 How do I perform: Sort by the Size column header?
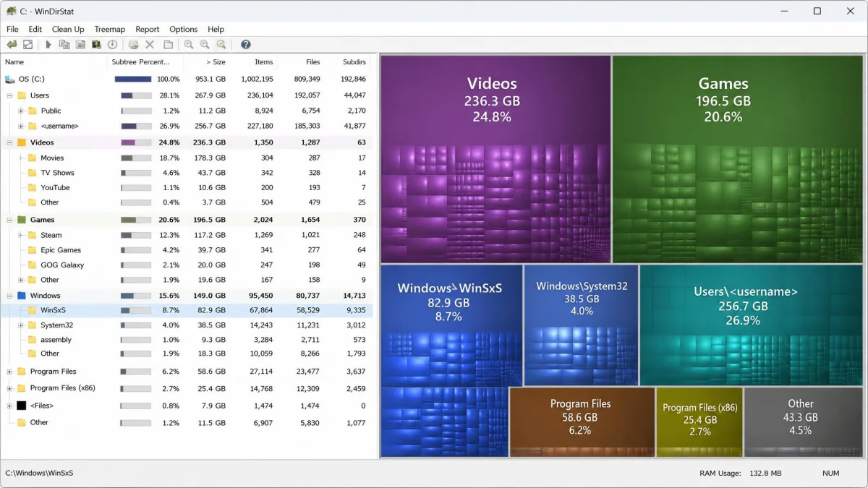pyautogui.click(x=206, y=62)
